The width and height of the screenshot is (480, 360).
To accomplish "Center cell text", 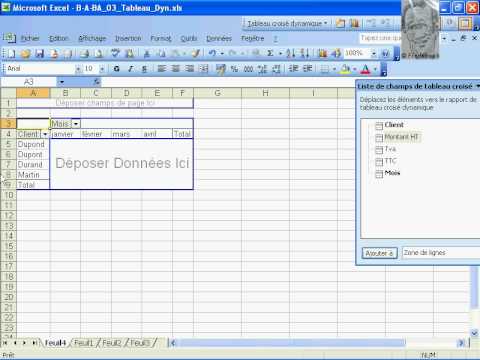I will point(176,69).
